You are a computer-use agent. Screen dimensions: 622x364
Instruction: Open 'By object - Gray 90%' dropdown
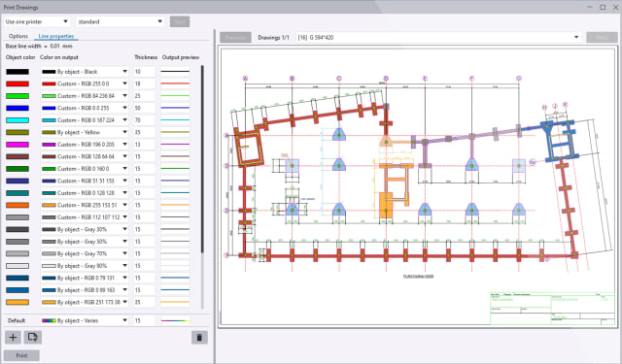[85, 266]
